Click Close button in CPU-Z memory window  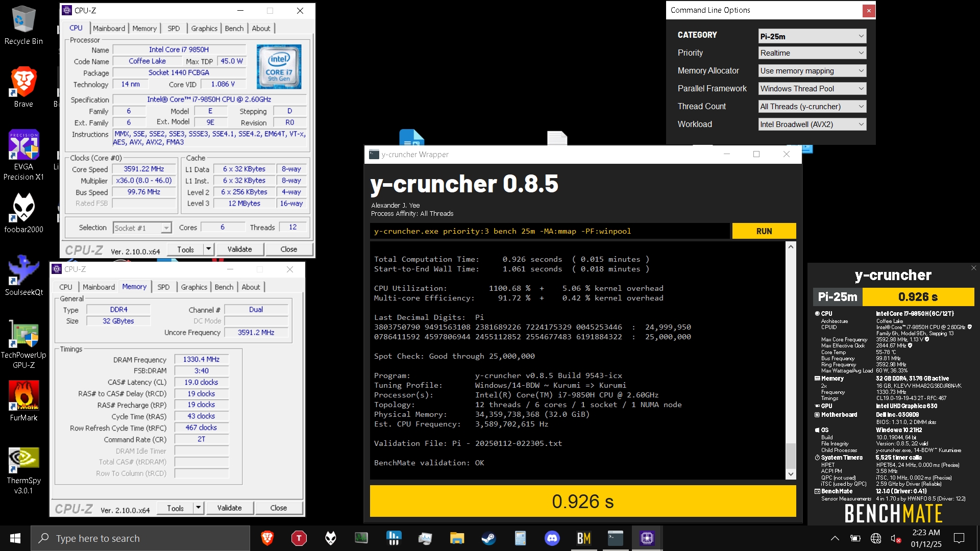[278, 508]
